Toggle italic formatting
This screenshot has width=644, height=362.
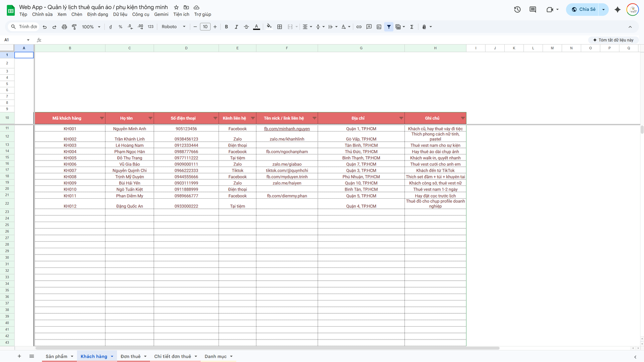coord(236,27)
